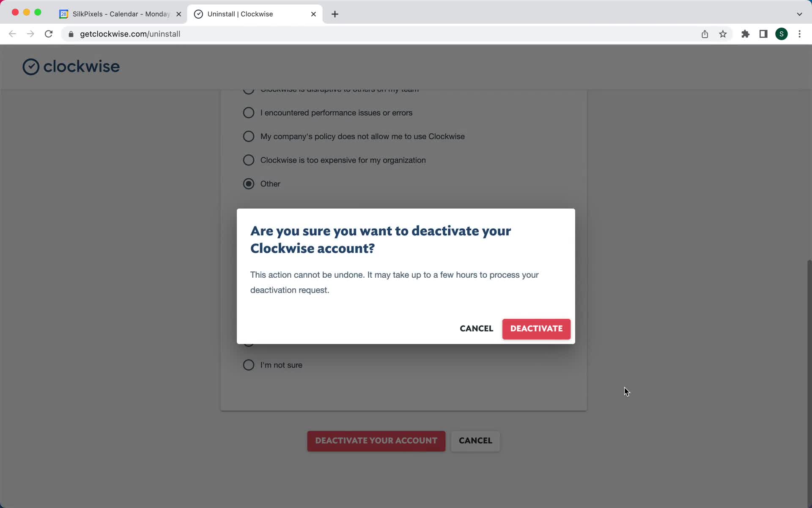Click the DEACTIVATE confirmation button
This screenshot has height=508, width=812.
[536, 329]
